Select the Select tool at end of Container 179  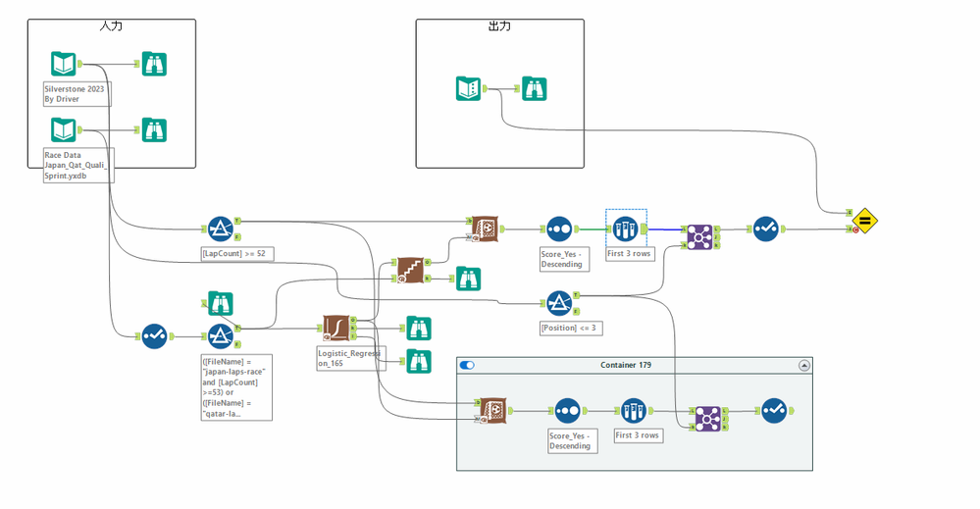[x=774, y=411]
